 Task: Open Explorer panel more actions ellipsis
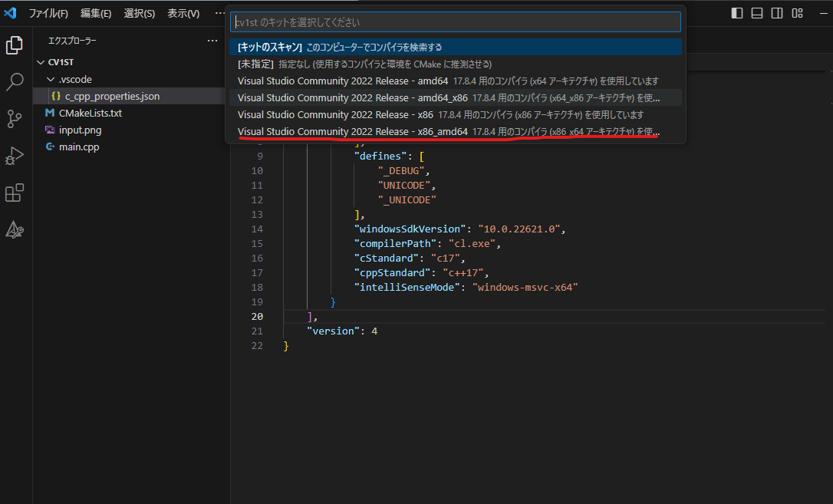pos(212,41)
